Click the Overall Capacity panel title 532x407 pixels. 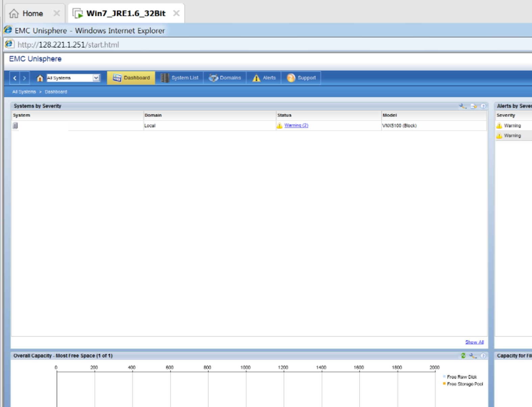[63, 356]
